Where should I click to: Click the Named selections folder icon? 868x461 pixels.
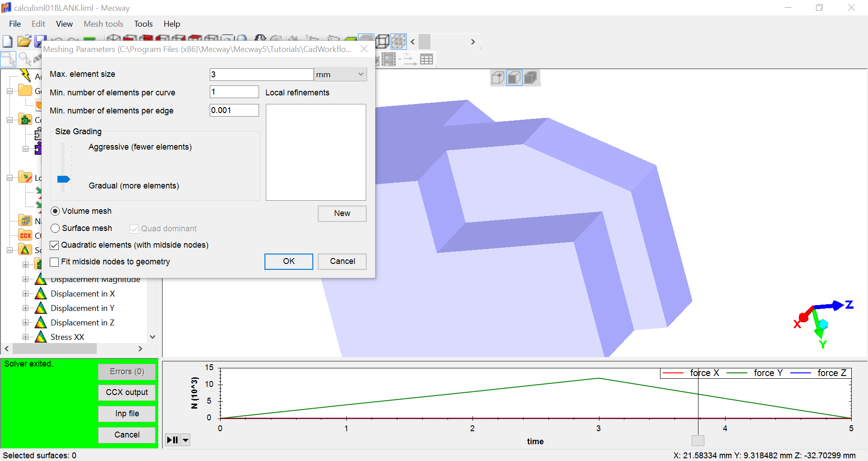pos(25,221)
